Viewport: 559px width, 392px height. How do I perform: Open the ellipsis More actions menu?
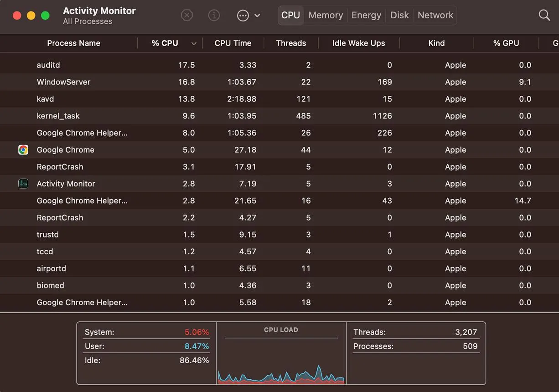point(248,15)
